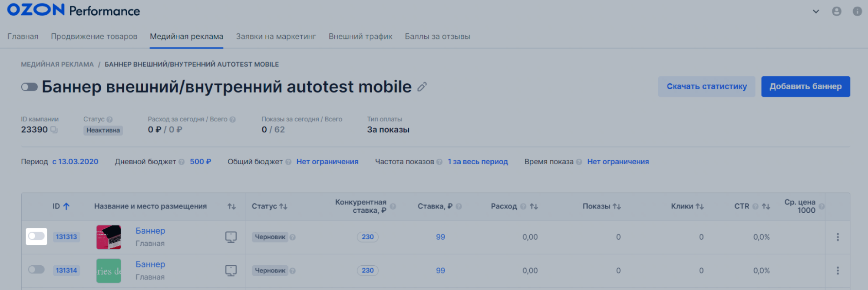Viewport: 868px width, 290px height.
Task: Open thumbnail of banner 131314
Action: (109, 270)
